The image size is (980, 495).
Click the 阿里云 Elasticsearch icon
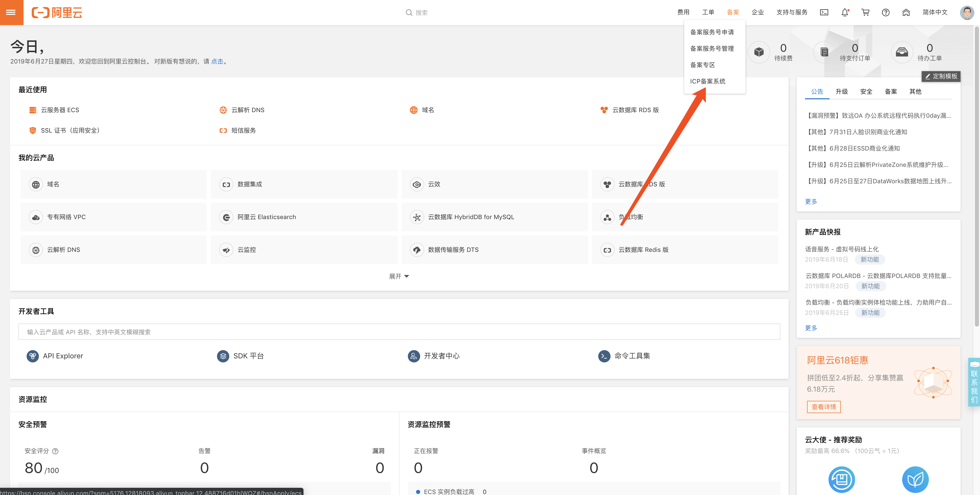pos(226,217)
